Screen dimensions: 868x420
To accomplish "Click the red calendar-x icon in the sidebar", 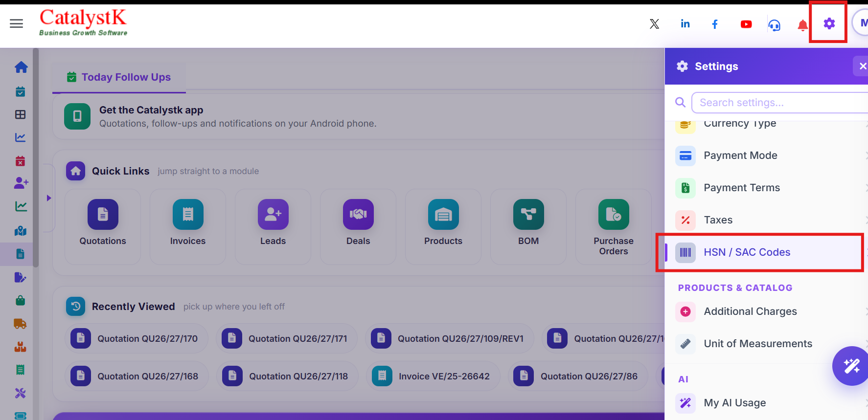I will tap(21, 161).
